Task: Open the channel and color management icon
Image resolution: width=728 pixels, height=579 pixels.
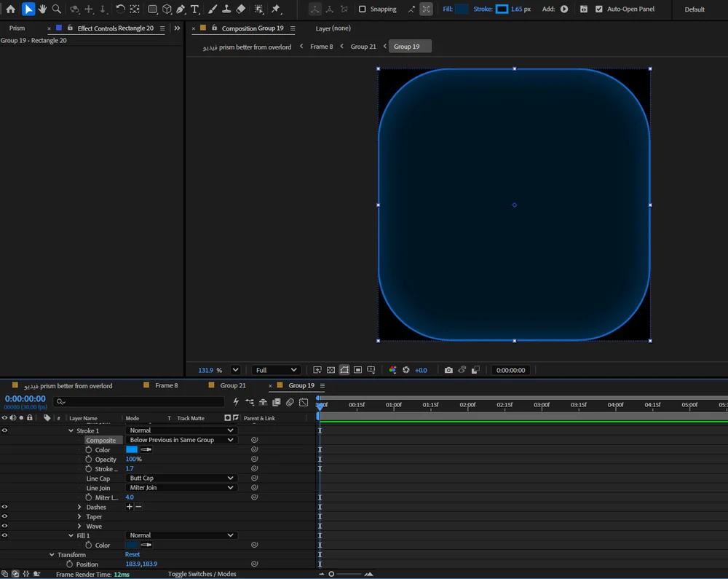Action: tap(393, 370)
